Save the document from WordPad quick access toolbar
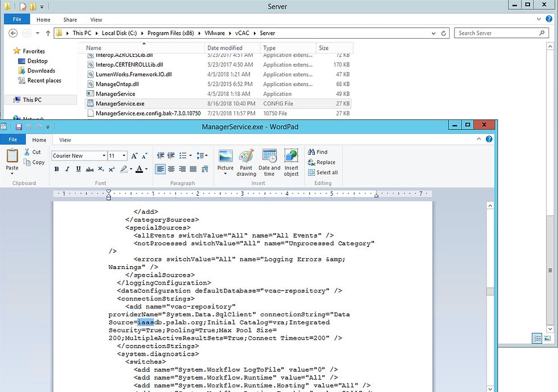The image size is (558, 392). (x=19, y=127)
